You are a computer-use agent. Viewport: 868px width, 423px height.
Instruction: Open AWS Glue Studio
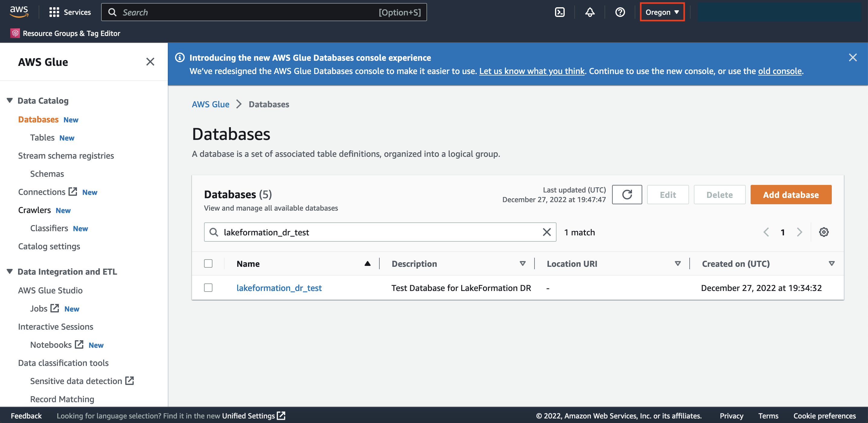pos(50,290)
